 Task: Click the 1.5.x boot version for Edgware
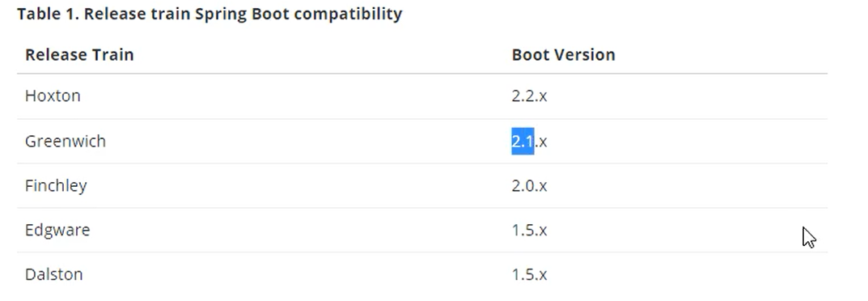point(529,230)
